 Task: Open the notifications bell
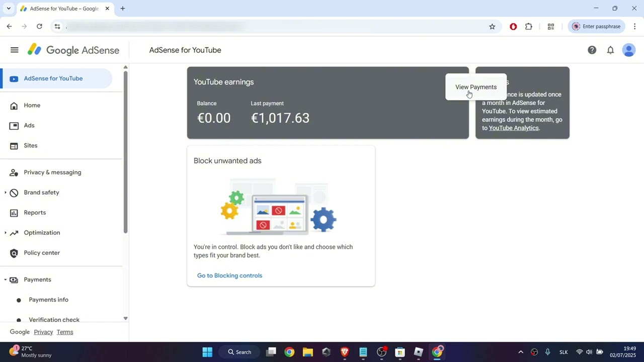610,50
